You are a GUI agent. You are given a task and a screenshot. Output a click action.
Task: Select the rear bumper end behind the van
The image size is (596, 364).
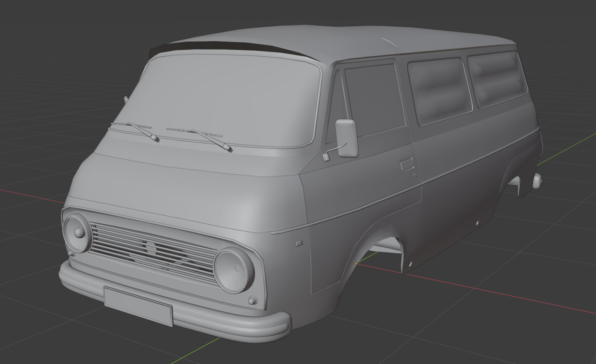537,181
